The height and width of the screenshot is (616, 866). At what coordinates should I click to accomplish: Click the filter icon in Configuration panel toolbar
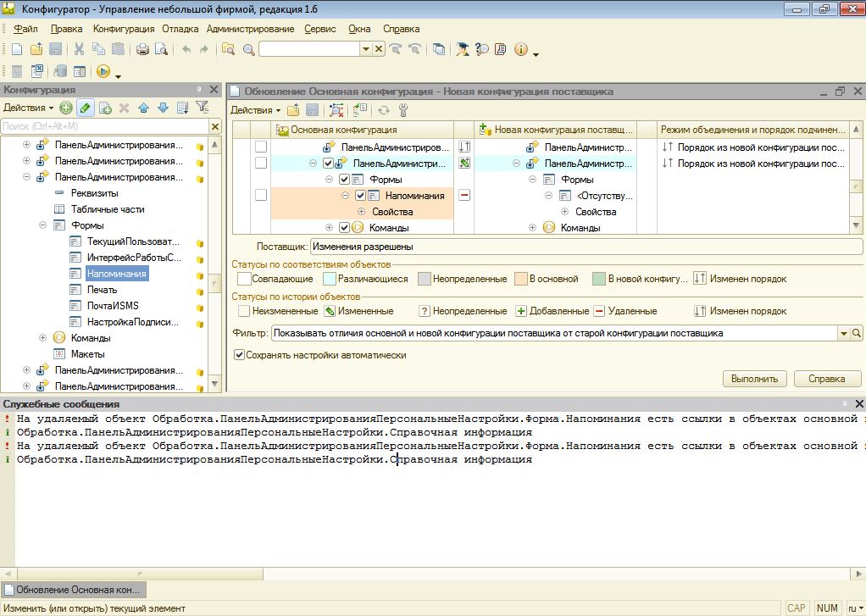[202, 108]
